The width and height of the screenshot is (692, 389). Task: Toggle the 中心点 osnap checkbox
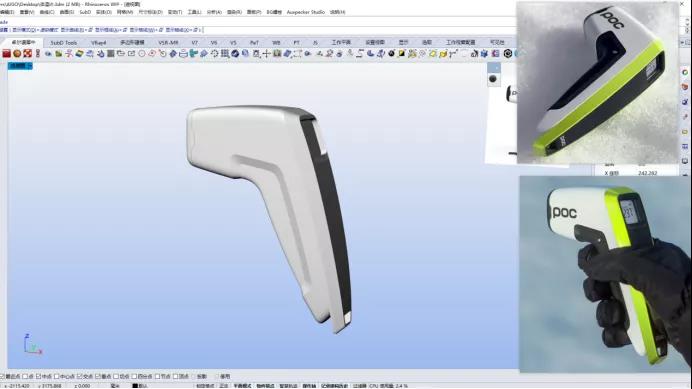tap(56, 376)
